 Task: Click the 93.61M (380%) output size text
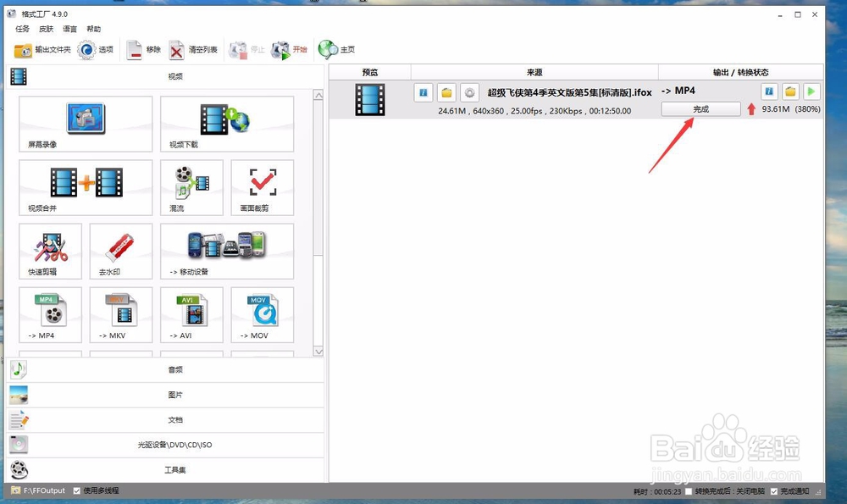click(x=791, y=109)
